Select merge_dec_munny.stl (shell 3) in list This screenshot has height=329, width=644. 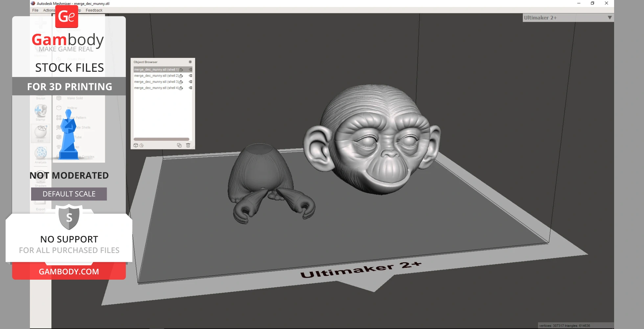click(156, 82)
